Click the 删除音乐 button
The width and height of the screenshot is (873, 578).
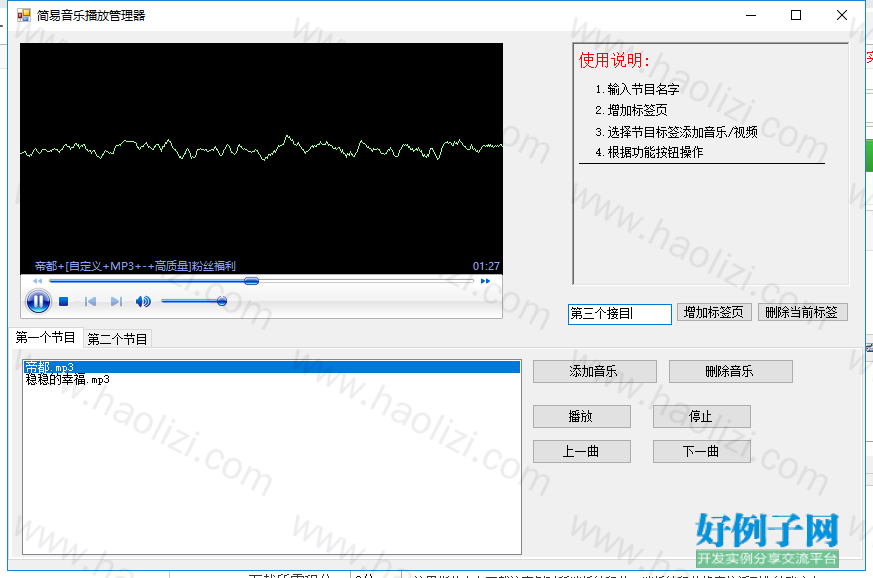[730, 371]
